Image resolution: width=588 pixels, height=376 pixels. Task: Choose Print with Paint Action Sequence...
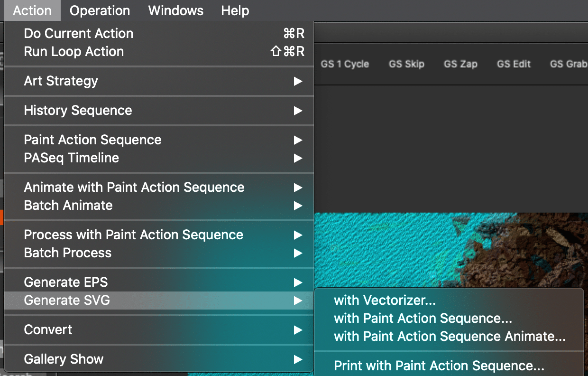pyautogui.click(x=449, y=366)
